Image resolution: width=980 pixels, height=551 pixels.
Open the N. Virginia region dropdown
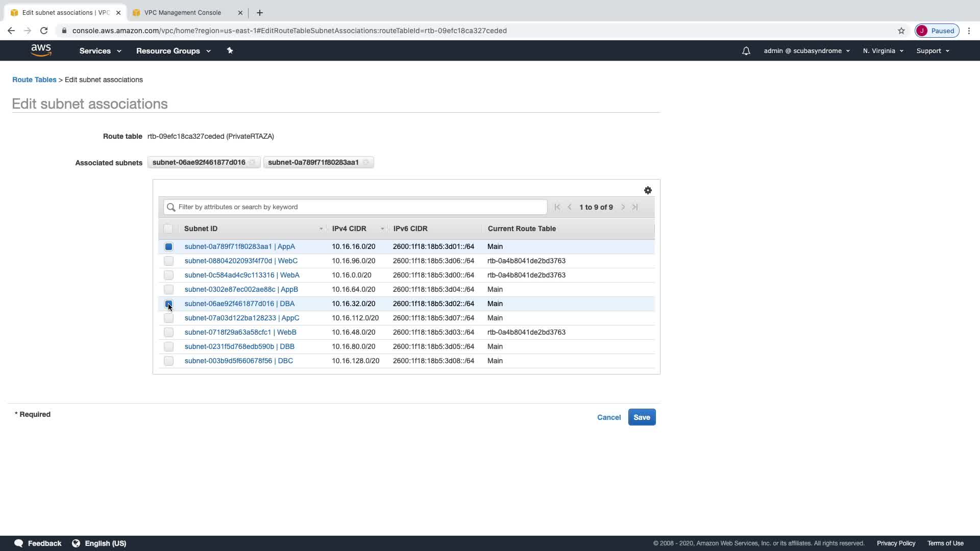[x=883, y=51]
